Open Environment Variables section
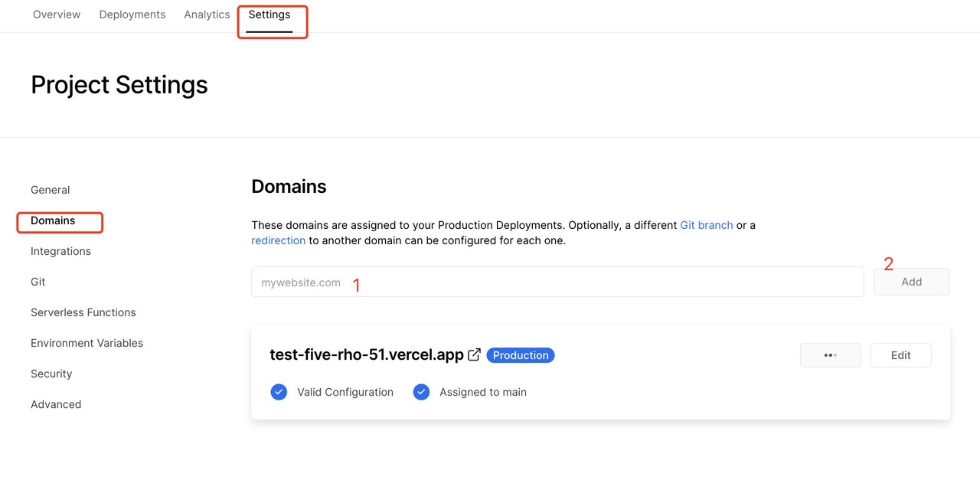Screen dimensions: 980x483 (87, 343)
